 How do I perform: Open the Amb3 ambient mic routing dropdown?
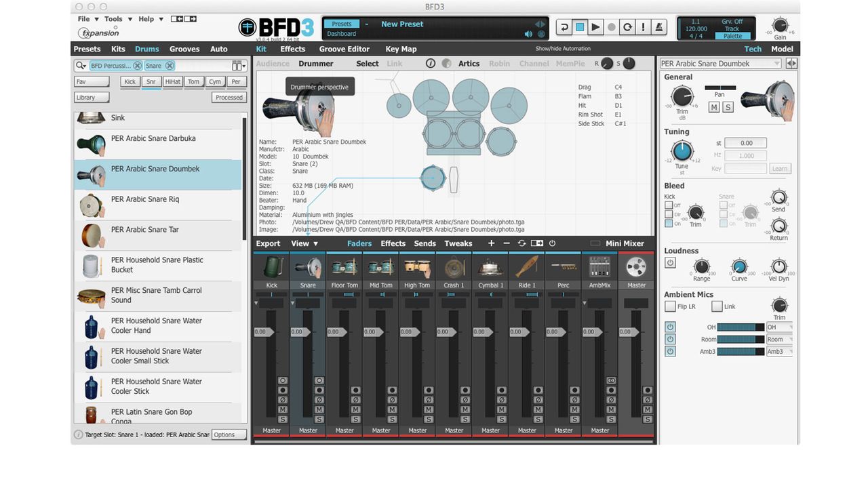tap(779, 352)
